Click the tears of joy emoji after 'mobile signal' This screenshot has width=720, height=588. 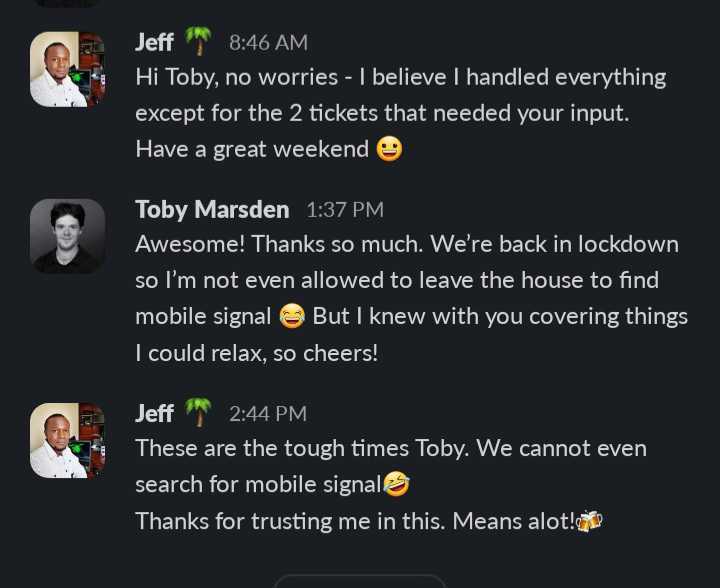click(x=292, y=316)
